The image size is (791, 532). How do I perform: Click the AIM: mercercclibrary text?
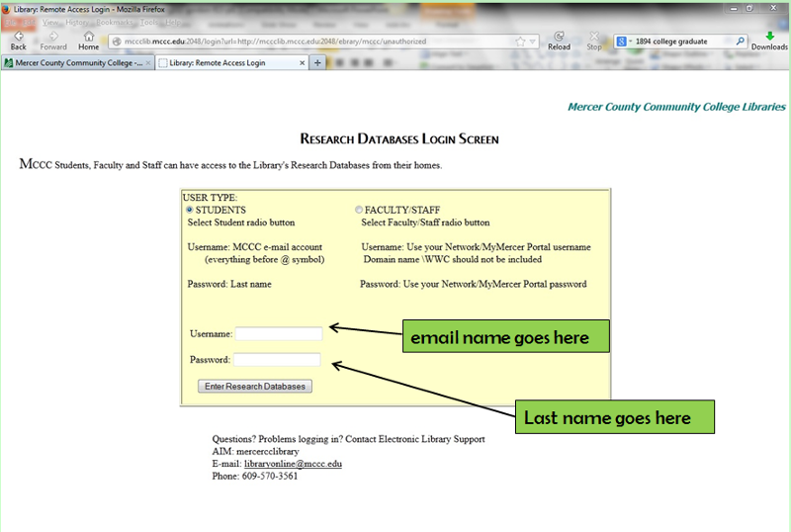pos(256,451)
